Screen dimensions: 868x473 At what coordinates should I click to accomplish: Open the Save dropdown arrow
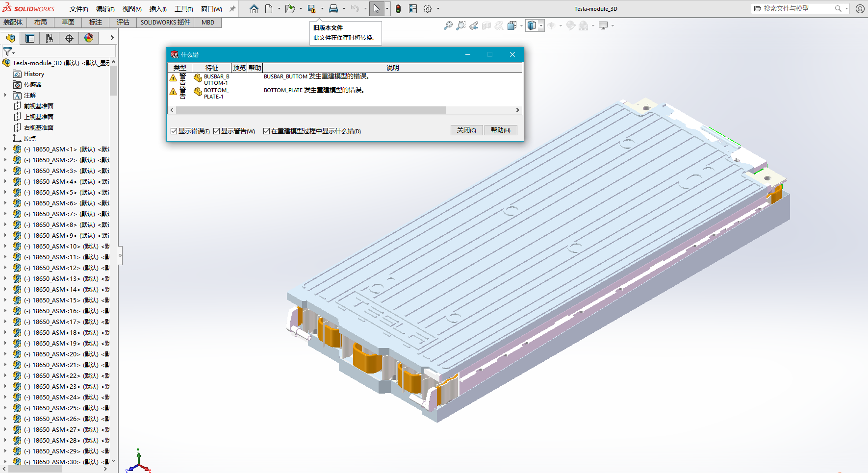[322, 9]
